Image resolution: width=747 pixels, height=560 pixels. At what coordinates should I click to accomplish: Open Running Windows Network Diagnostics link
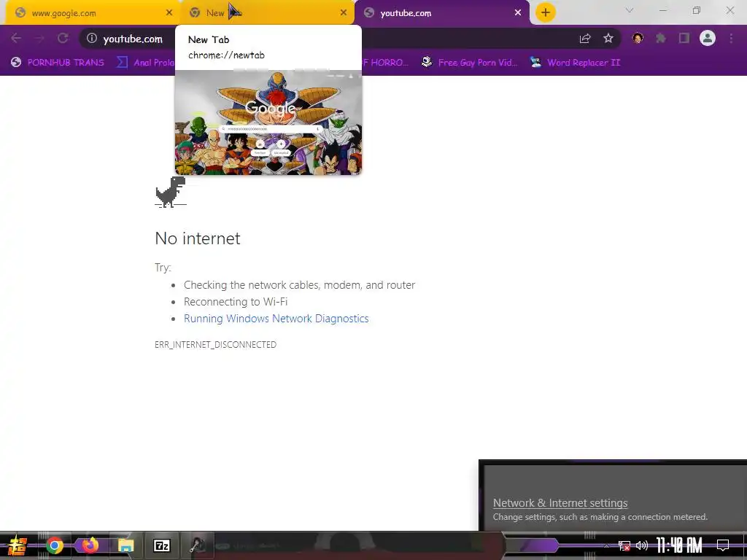point(276,319)
